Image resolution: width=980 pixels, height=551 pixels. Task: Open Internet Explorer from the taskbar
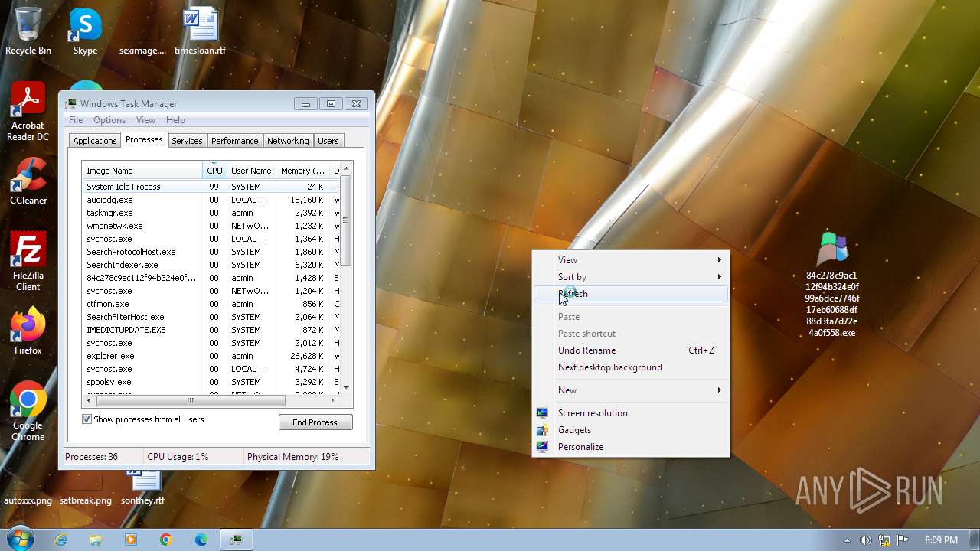tap(60, 540)
